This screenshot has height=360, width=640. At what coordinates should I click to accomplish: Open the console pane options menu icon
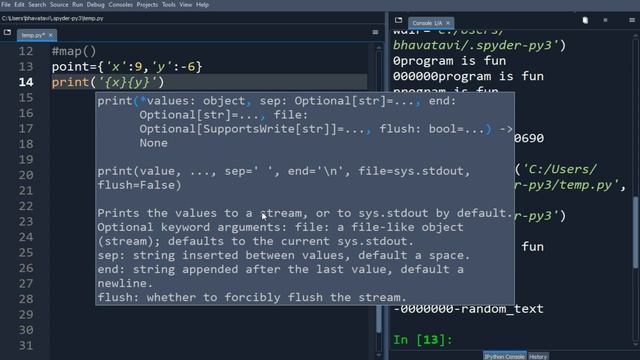pyautogui.click(x=632, y=20)
